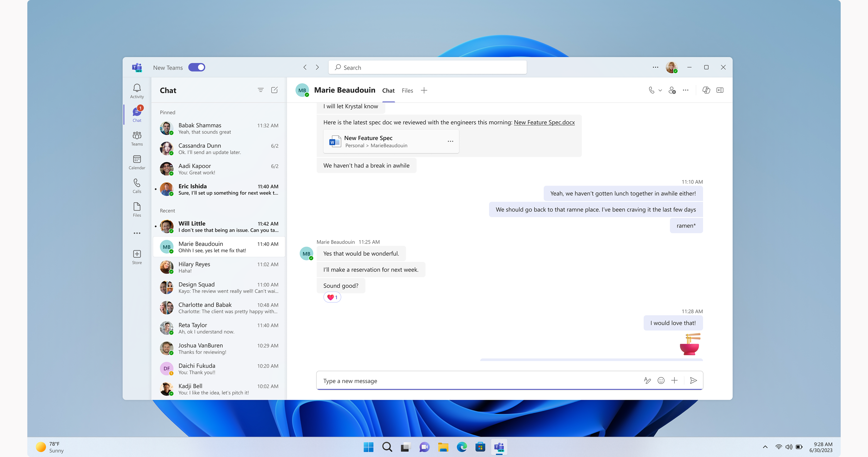Open Babak Shammas conversation

pos(219,128)
